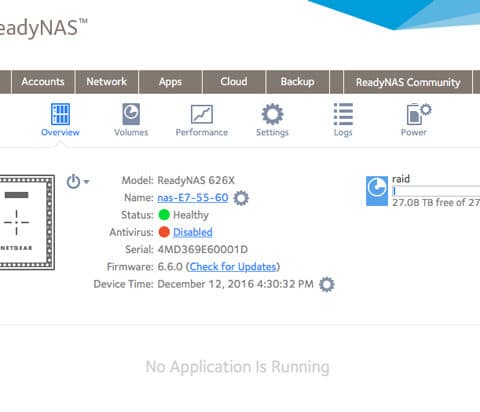Screen dimensions: 480x412
Task: Switch to the Accounts tab
Action: 43,82
